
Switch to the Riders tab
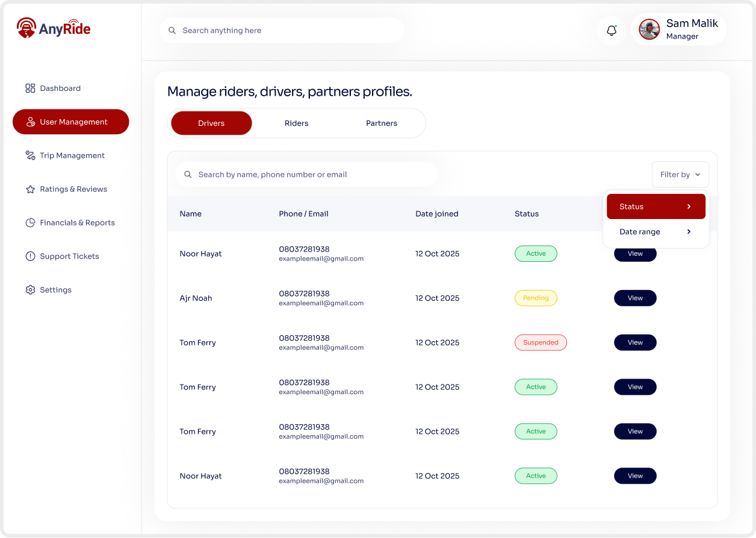click(x=296, y=123)
